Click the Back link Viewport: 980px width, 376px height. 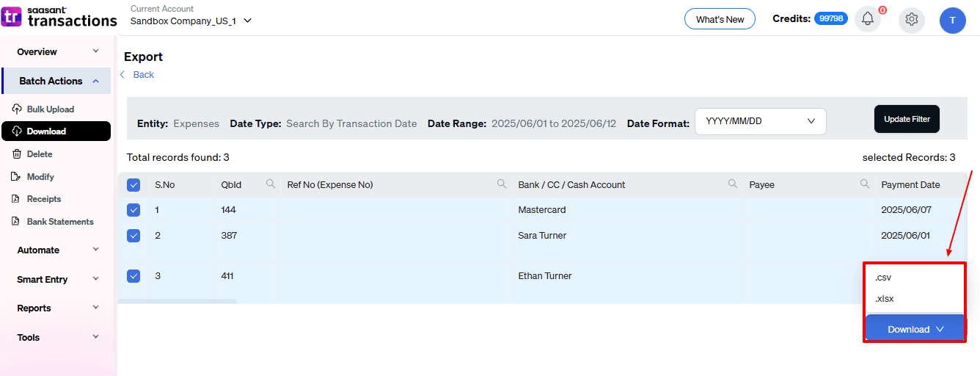pyautogui.click(x=144, y=75)
